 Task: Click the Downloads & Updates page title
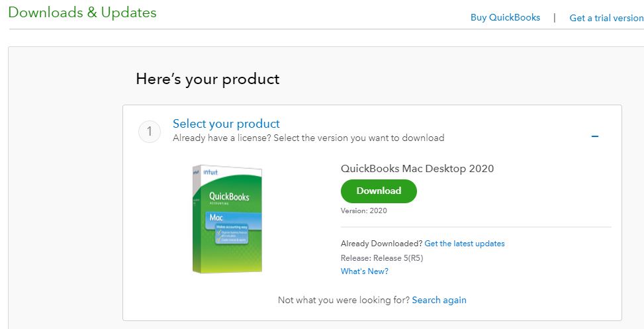83,13
